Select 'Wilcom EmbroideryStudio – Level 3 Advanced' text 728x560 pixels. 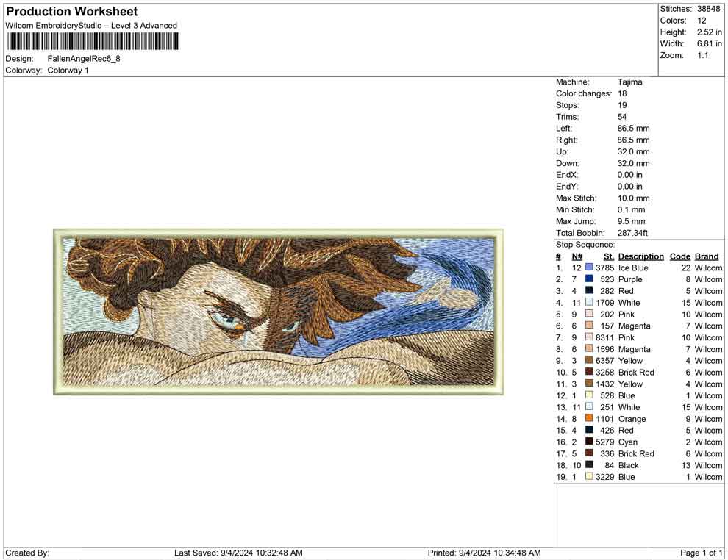coord(91,26)
